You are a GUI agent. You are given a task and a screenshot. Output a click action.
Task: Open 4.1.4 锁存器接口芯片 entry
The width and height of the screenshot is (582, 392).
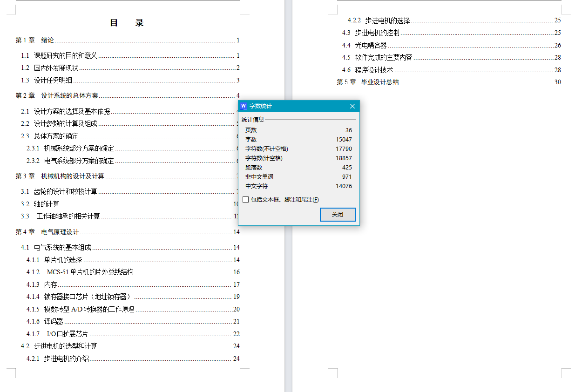(133, 297)
